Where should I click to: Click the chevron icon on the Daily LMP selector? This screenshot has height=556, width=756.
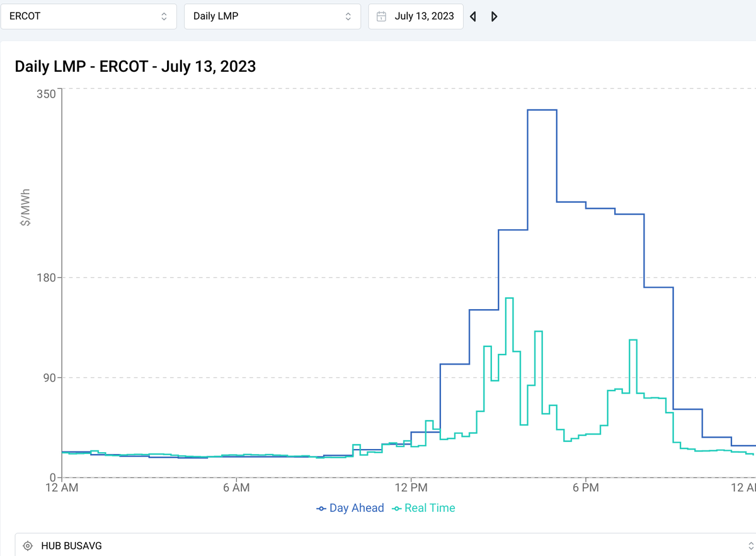tap(348, 16)
